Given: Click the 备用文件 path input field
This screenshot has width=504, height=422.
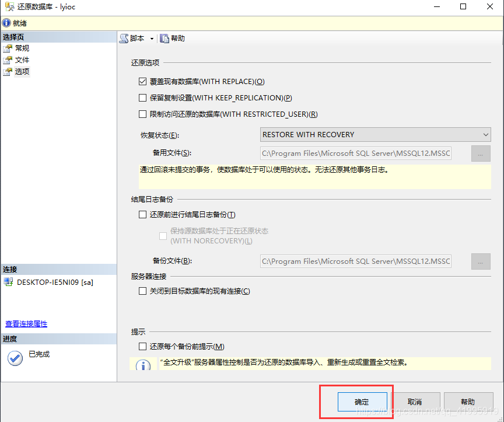Looking at the screenshot, I should 356,153.
